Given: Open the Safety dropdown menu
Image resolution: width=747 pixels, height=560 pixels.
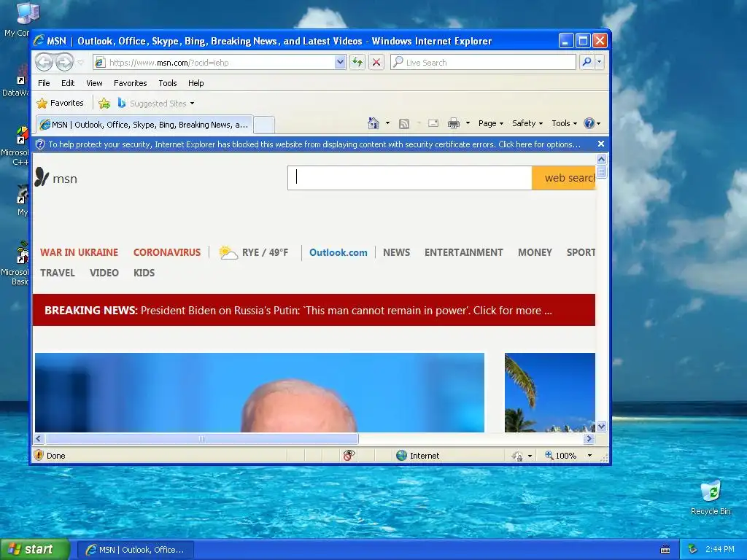Looking at the screenshot, I should coord(527,123).
